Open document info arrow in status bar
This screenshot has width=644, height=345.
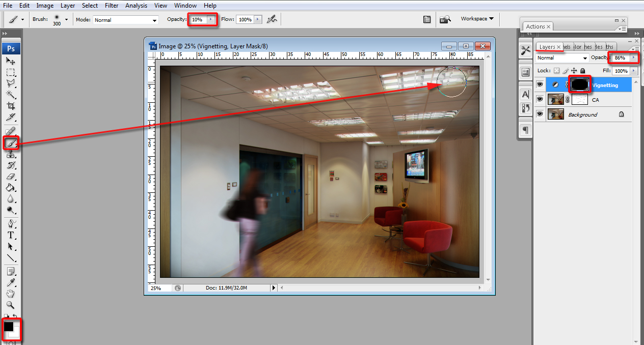(274, 288)
